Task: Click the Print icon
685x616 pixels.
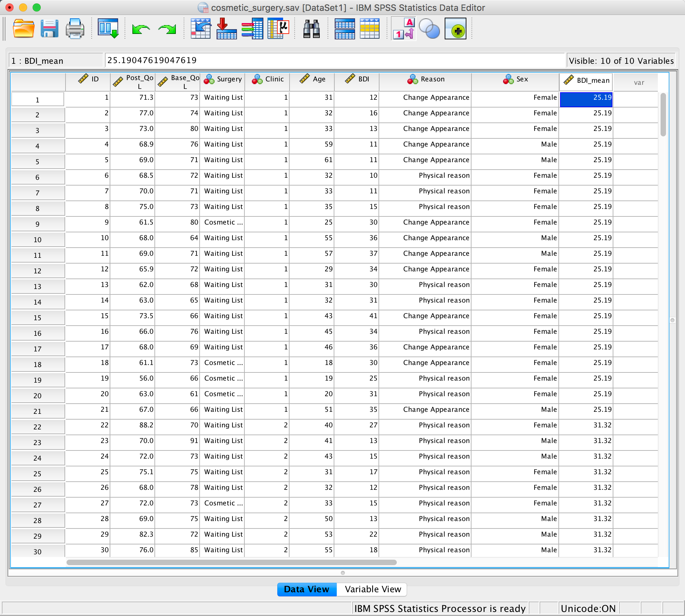Action: (75, 29)
